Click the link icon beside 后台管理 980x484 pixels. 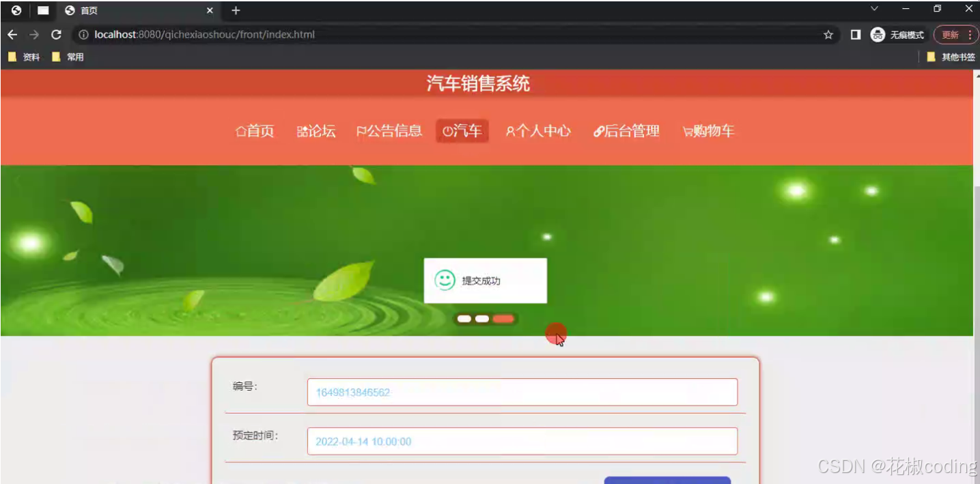click(x=598, y=130)
